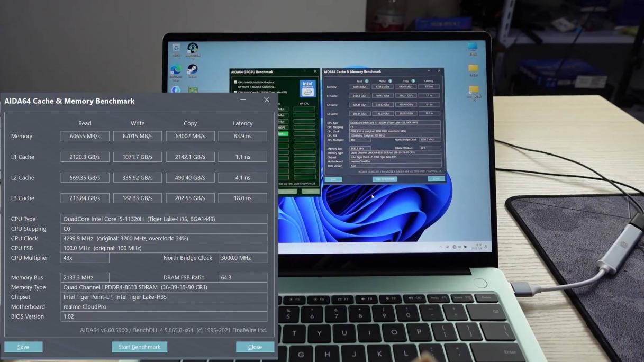Open the clock on the laptop taskbar
Image resolution: width=644 pixels, height=362 pixels.
coord(478,246)
